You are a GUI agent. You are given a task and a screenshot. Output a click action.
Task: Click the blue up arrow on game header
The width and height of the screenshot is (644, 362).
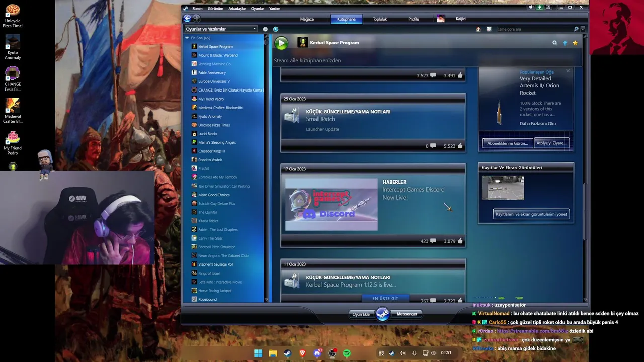(x=565, y=43)
